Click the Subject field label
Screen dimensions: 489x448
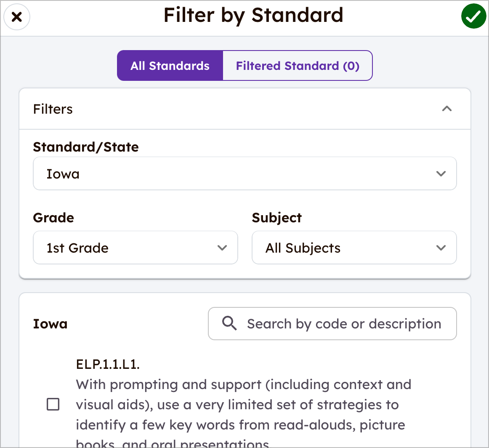276,218
